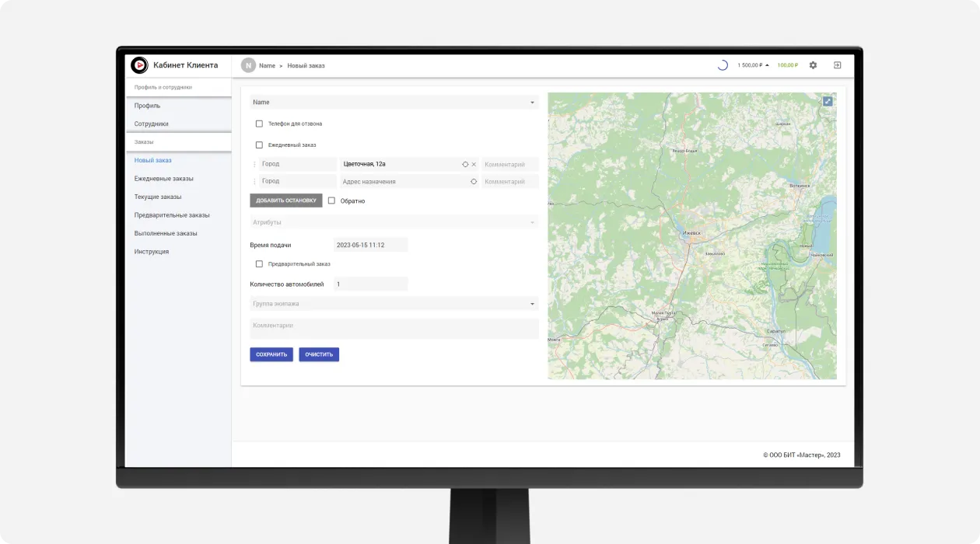Image resolution: width=980 pixels, height=544 pixels.
Task: Expand the map to fullscreen
Action: point(828,101)
